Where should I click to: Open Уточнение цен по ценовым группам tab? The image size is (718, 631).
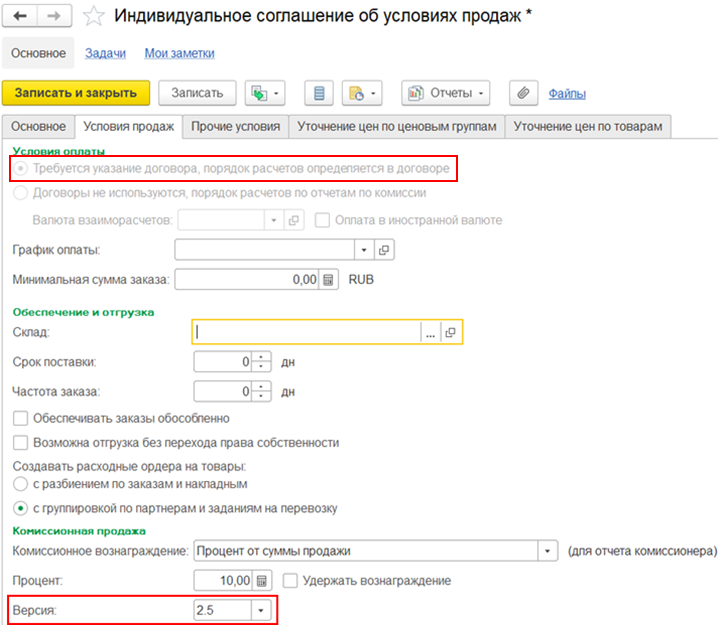click(397, 127)
